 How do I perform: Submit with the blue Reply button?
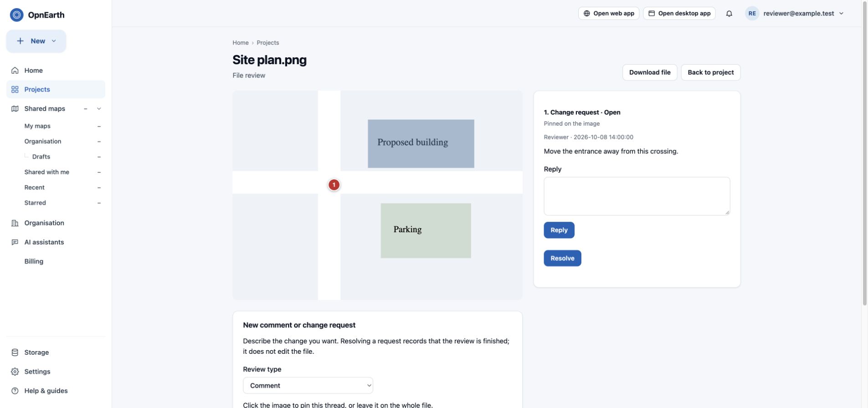pos(559,230)
